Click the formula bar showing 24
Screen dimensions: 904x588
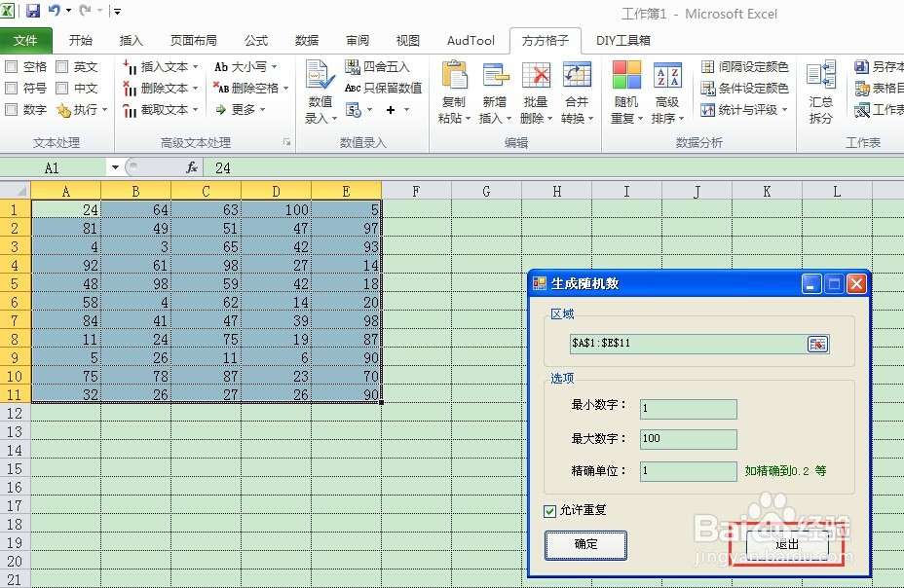553,167
